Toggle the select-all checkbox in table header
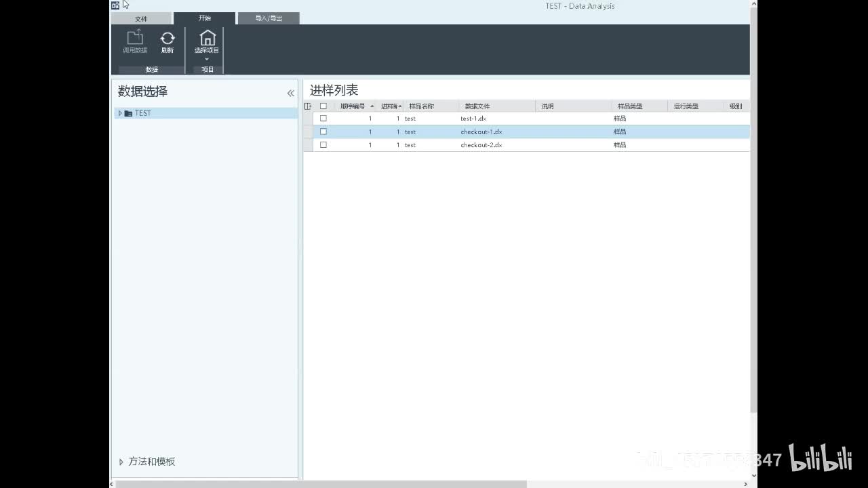This screenshot has width=868, height=488. 323,106
